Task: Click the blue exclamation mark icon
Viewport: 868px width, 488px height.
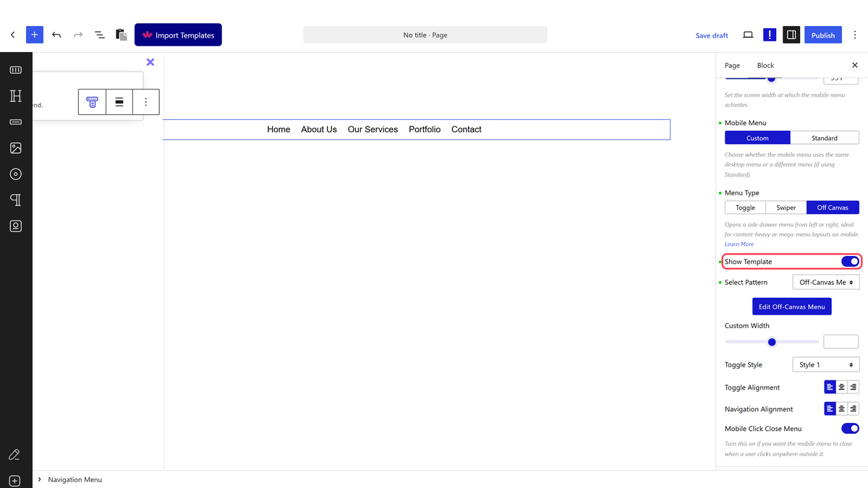Action: point(770,35)
